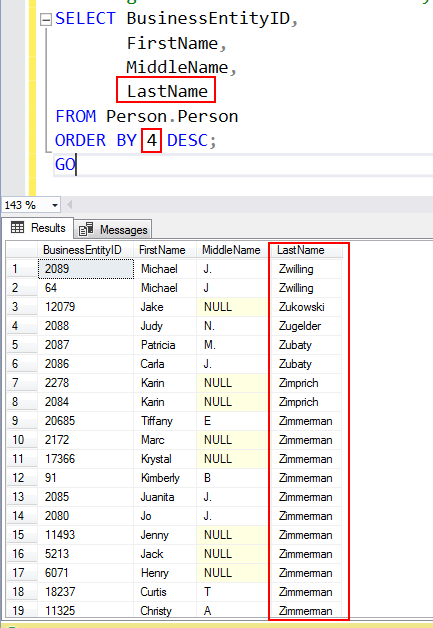This screenshot has width=433, height=628.
Task: Select cell with ID 18237
Action: coord(86,592)
